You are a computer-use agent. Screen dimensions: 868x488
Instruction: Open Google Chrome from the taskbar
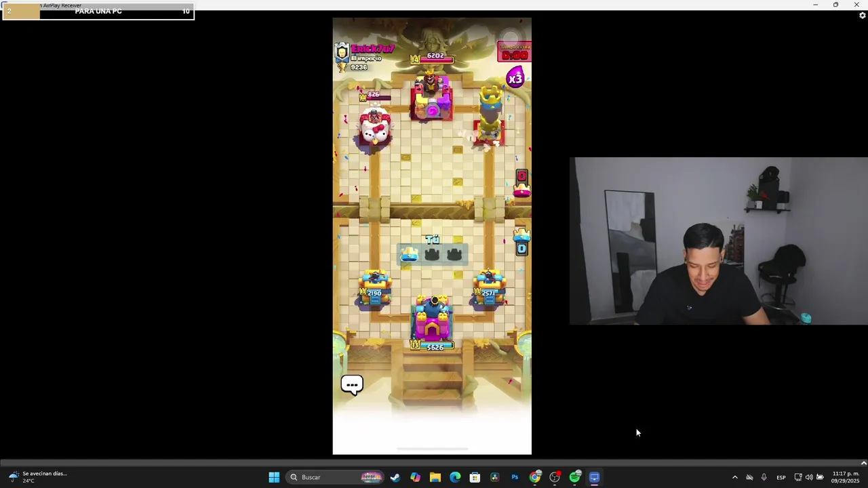(535, 477)
